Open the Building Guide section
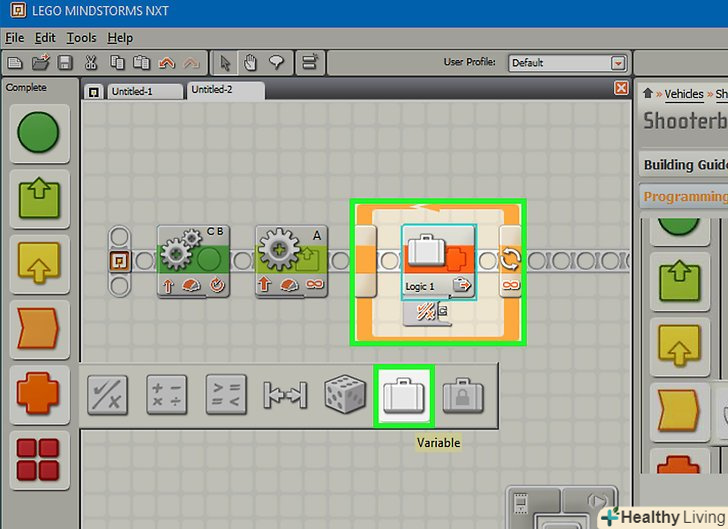This screenshot has width=728, height=529. point(683,164)
